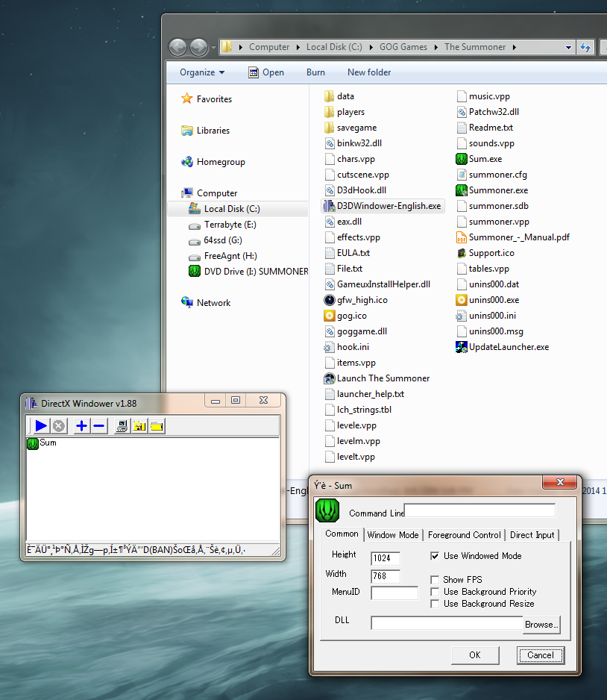The image size is (607, 700).
Task: Open Libraries in the navigation pane
Action: coord(206,131)
